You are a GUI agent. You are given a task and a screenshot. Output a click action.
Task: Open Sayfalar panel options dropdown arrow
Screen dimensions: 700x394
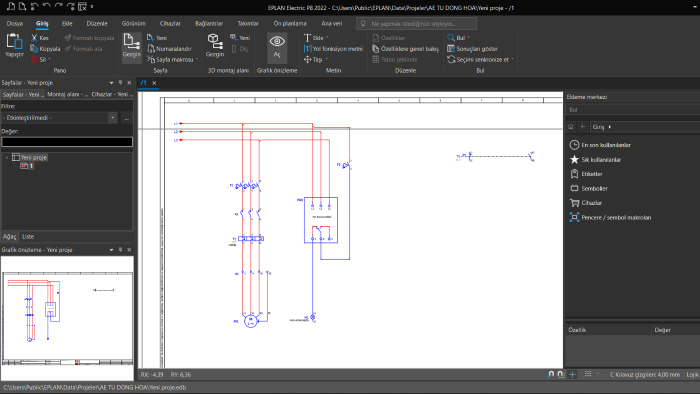point(111,83)
